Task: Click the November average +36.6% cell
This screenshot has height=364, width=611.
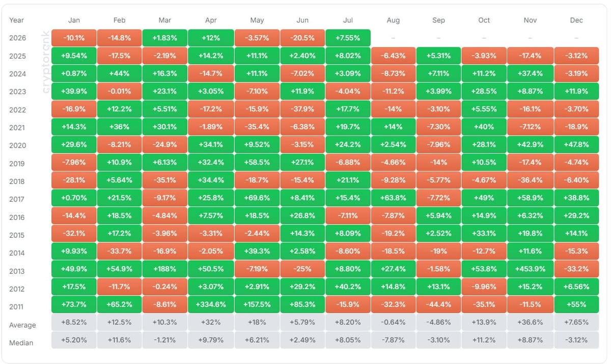Action: pos(530,322)
